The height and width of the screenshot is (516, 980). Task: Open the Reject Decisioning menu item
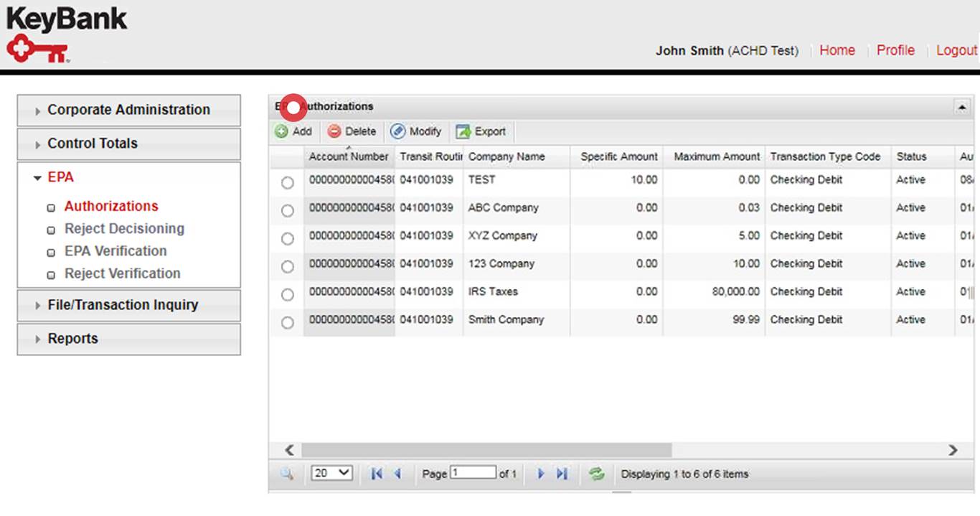[x=124, y=228]
